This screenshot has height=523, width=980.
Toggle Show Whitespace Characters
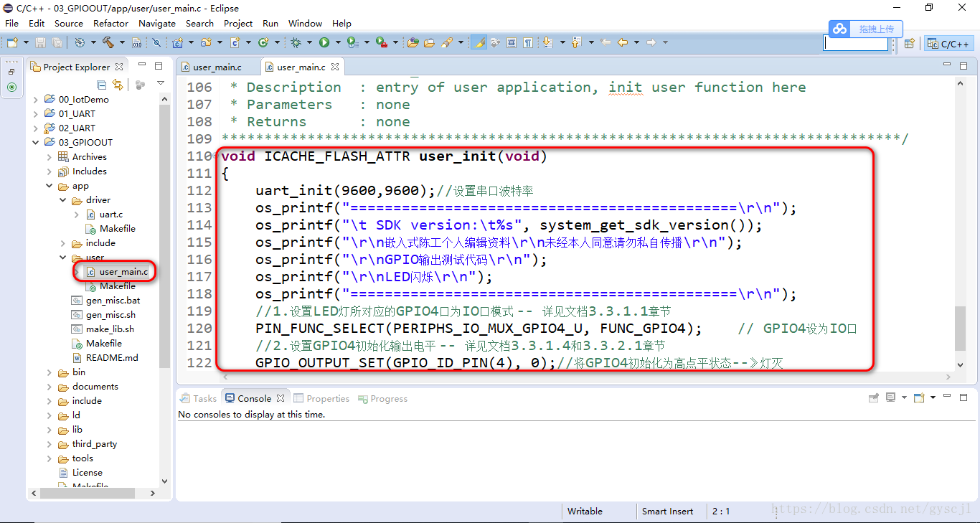(x=528, y=42)
